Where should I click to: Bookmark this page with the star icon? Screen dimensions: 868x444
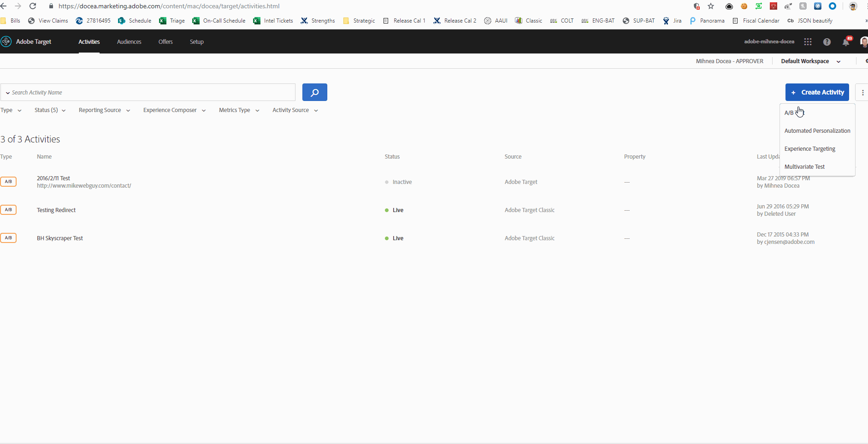[711, 6]
